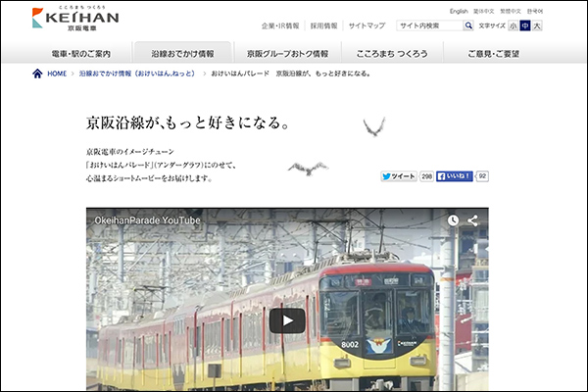588x392 pixels.
Task: Focus the サイト内検索 search field
Action: 430,25
